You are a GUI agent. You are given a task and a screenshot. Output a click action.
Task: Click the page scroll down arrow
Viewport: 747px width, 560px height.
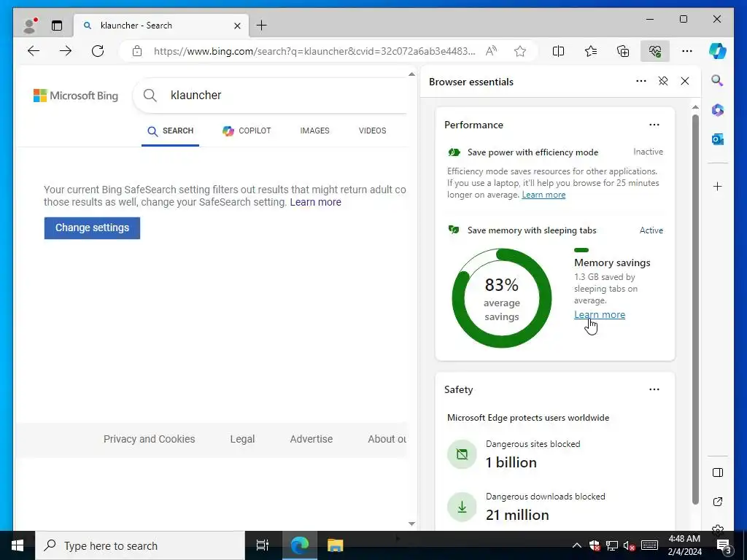coord(411,524)
